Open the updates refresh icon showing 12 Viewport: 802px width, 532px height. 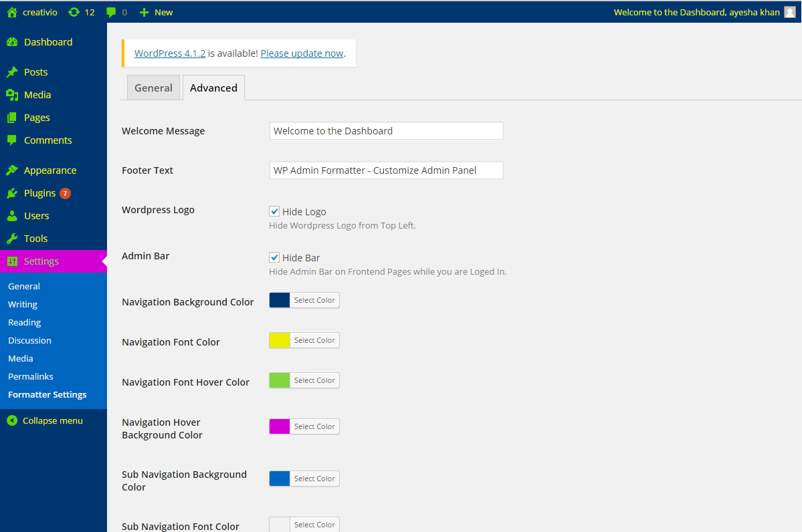pos(74,12)
